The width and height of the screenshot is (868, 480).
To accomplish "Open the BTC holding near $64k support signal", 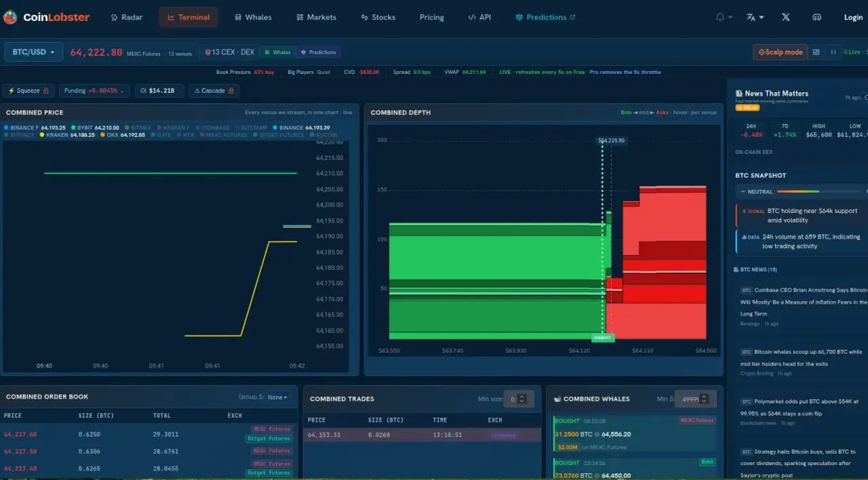I will click(802, 216).
